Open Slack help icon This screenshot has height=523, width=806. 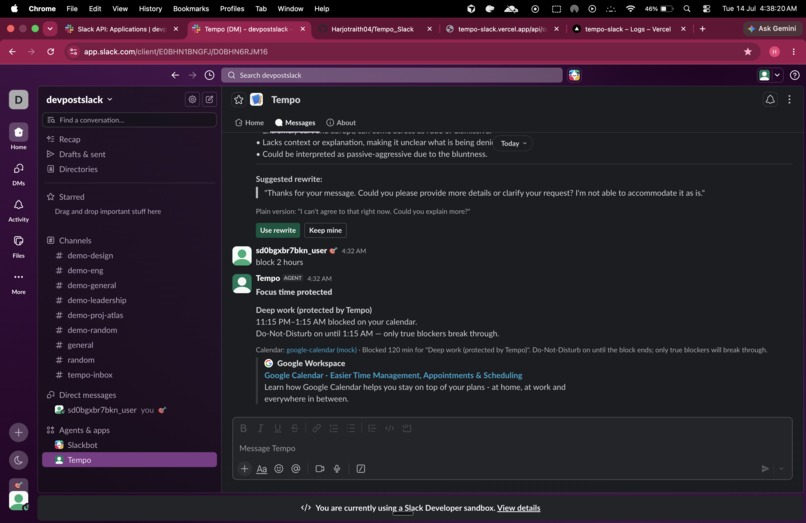point(795,75)
